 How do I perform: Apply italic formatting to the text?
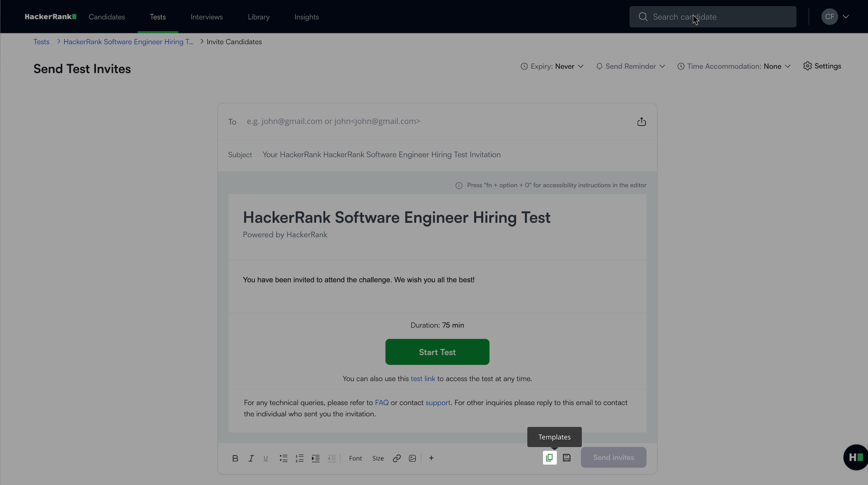(x=251, y=458)
